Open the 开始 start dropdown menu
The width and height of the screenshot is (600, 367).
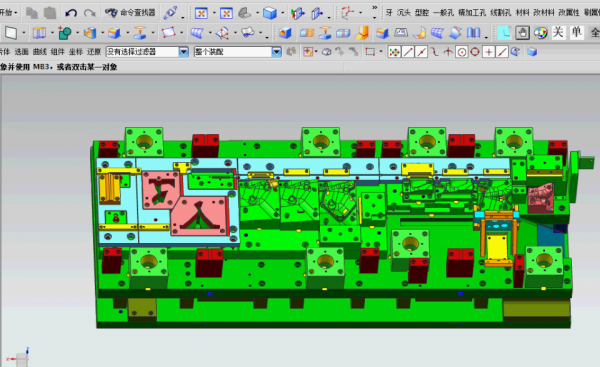pos(9,13)
